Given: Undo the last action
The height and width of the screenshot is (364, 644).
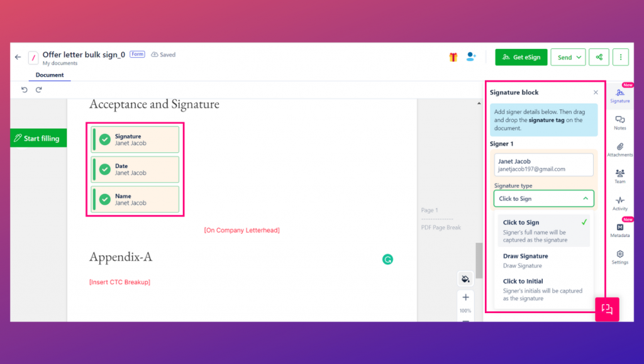Looking at the screenshot, I should point(25,89).
